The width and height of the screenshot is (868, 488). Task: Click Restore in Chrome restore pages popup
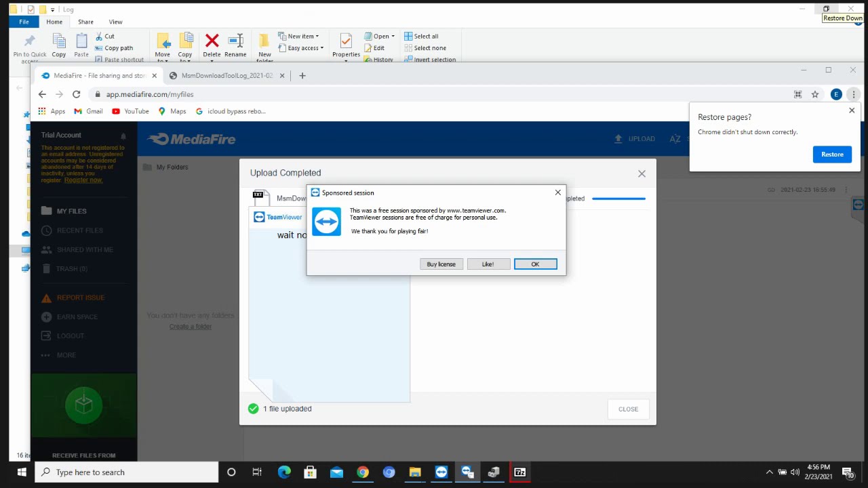(832, 155)
